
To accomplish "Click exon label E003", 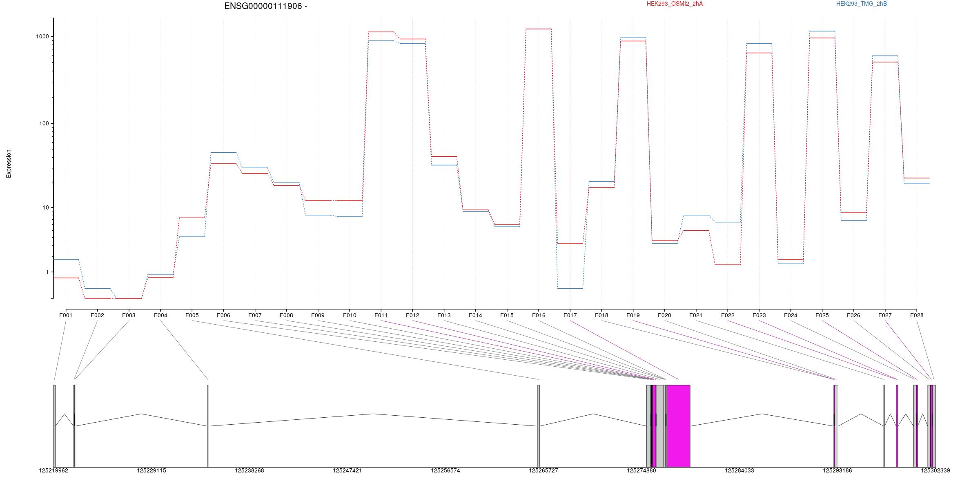I will pos(129,315).
